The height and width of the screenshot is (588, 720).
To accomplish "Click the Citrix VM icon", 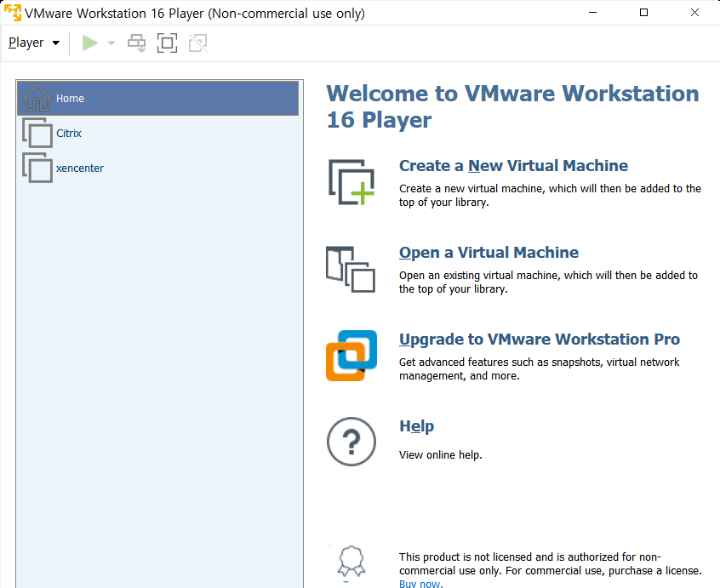I will (x=37, y=133).
